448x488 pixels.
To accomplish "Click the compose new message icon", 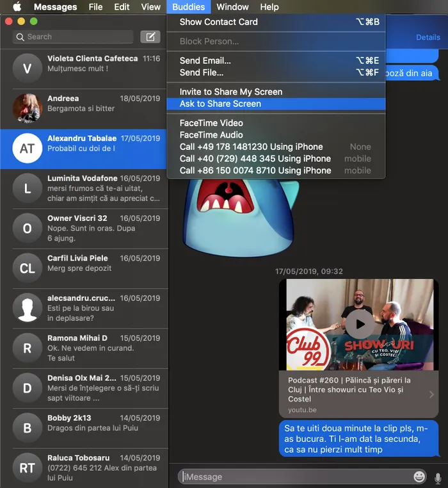I will click(150, 37).
